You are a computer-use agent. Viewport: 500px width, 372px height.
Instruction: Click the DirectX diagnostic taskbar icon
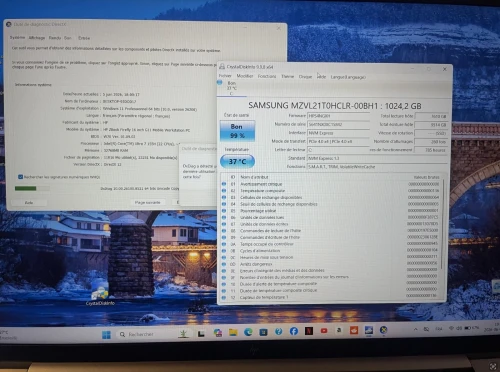tap(383, 330)
